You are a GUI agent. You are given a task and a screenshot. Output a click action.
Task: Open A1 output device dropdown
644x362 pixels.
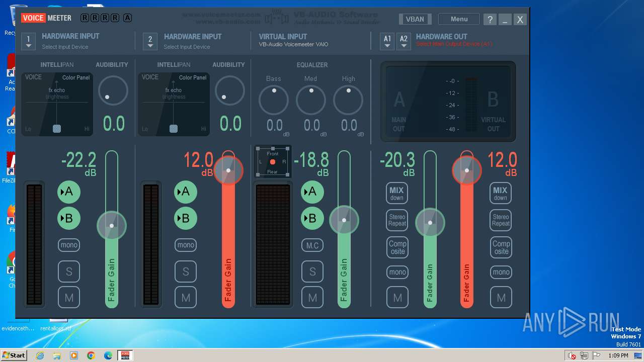click(387, 41)
